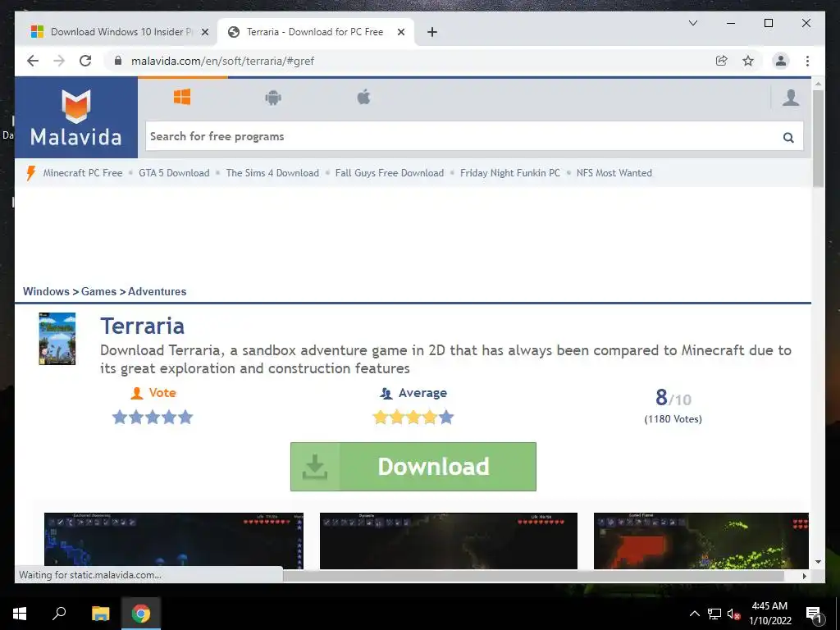The width and height of the screenshot is (840, 630).
Task: Close the Download Windows 10 Insider tab
Action: [204, 32]
